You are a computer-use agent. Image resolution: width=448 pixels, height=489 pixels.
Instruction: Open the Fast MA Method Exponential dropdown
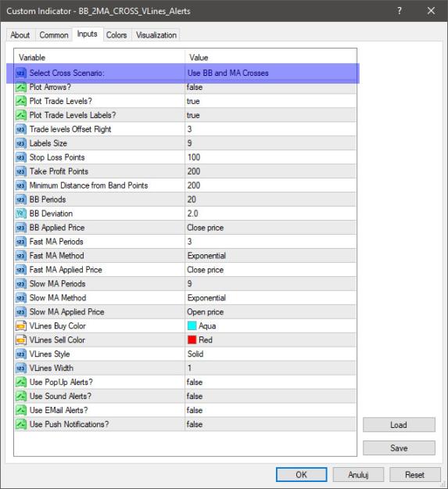pos(271,256)
